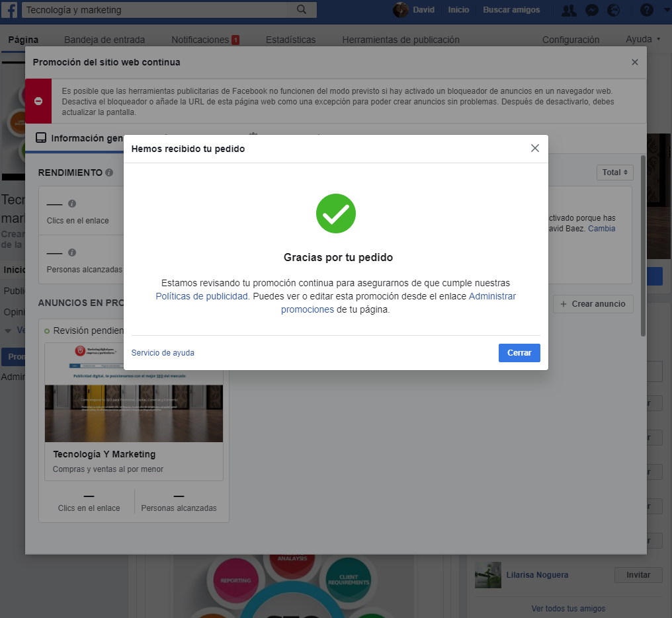Open the Estadísticas tab

(290, 40)
